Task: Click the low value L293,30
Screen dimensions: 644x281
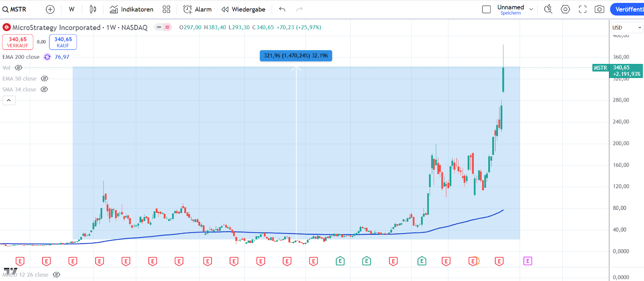Action: (239, 27)
